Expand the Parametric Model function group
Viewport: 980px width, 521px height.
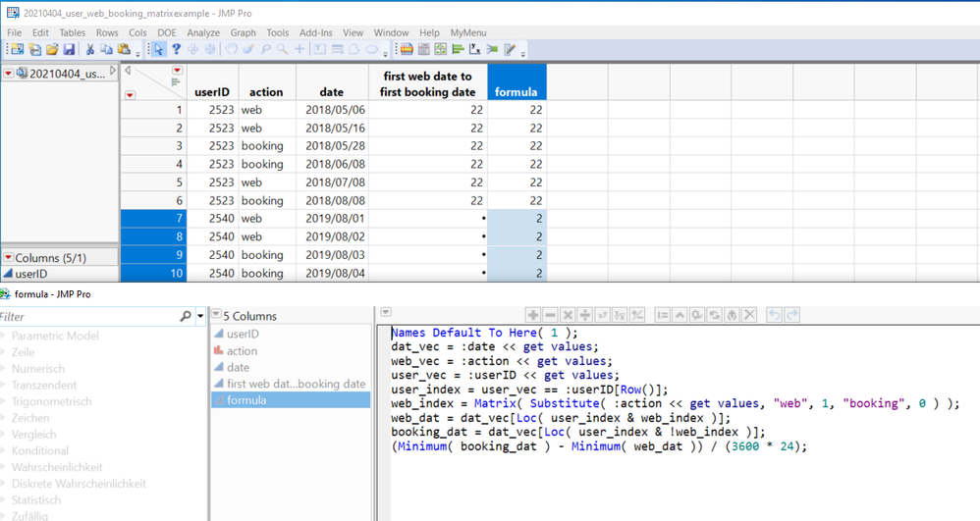coord(54,336)
